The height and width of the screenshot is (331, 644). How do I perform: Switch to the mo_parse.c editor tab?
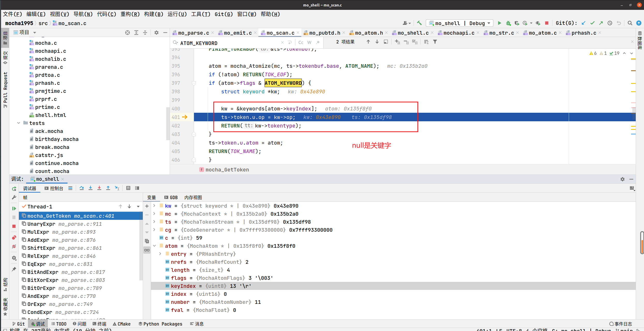click(193, 33)
